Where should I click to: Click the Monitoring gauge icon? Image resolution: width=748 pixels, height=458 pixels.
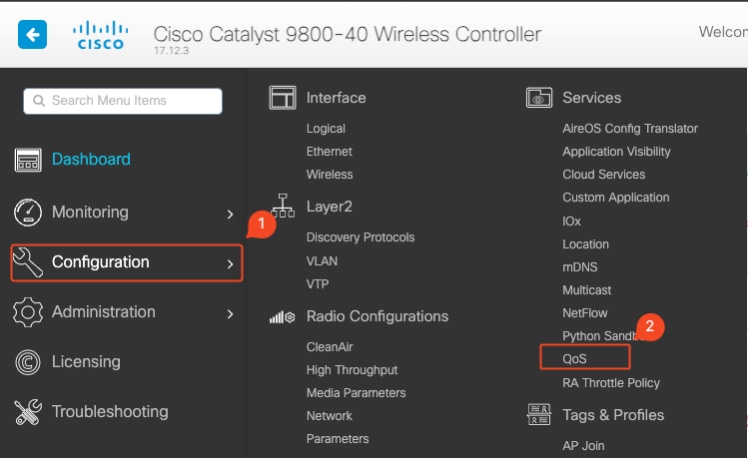pos(28,212)
